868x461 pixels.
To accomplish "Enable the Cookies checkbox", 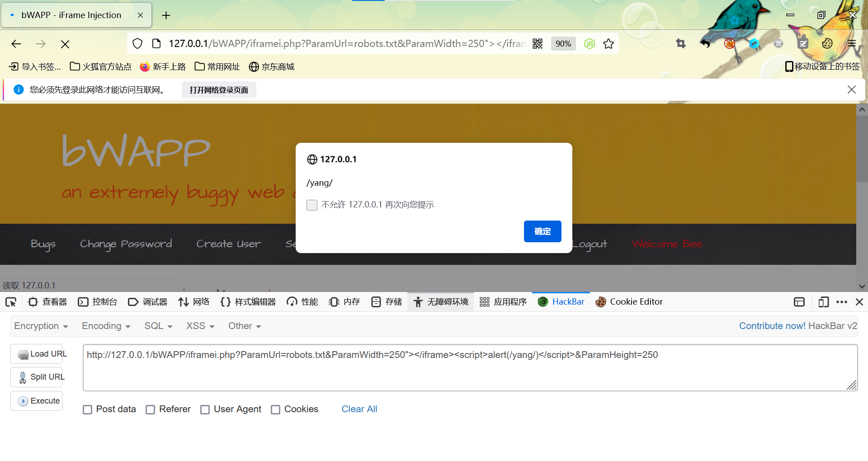I will pyautogui.click(x=276, y=409).
